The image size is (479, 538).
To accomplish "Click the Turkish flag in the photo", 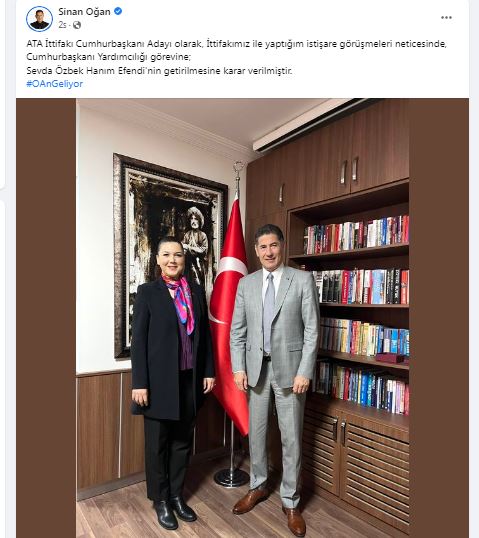I will point(229,315).
